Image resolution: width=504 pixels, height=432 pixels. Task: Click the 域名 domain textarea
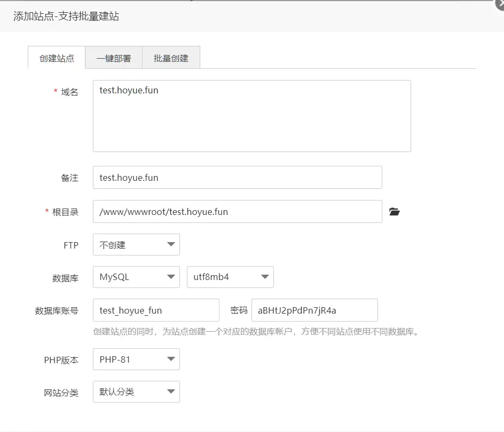pyautogui.click(x=252, y=116)
